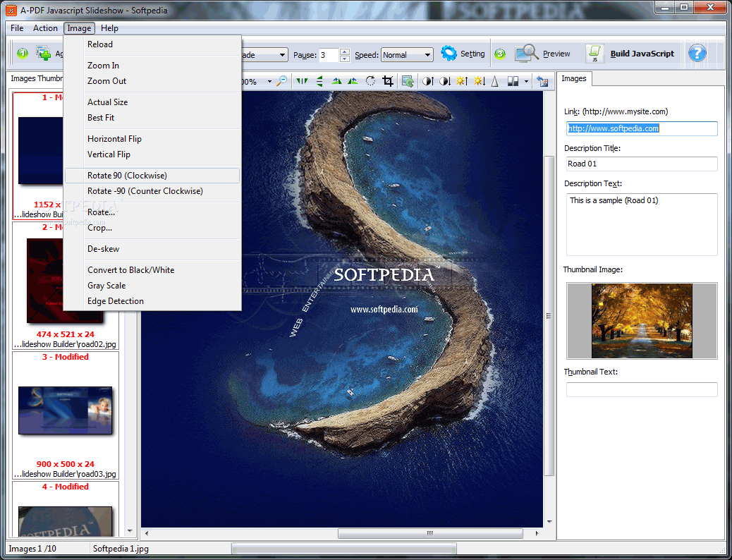
Task: Open the transition effect dropdown
Action: (282, 54)
